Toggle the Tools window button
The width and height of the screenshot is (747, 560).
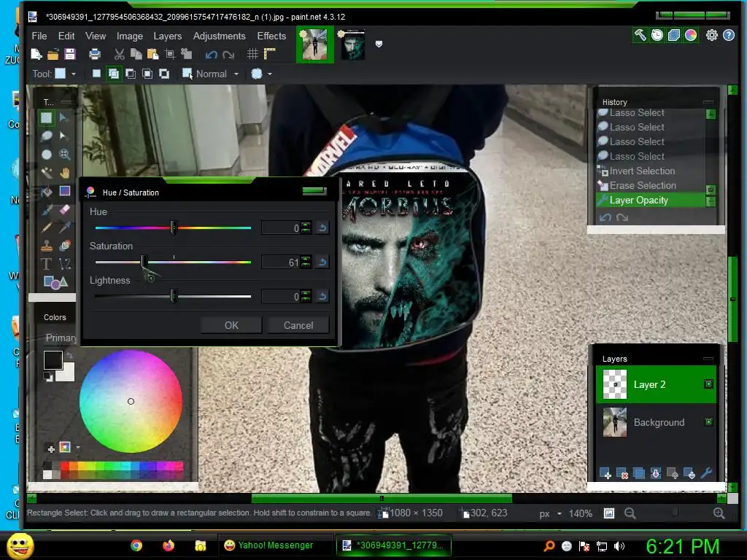[640, 35]
